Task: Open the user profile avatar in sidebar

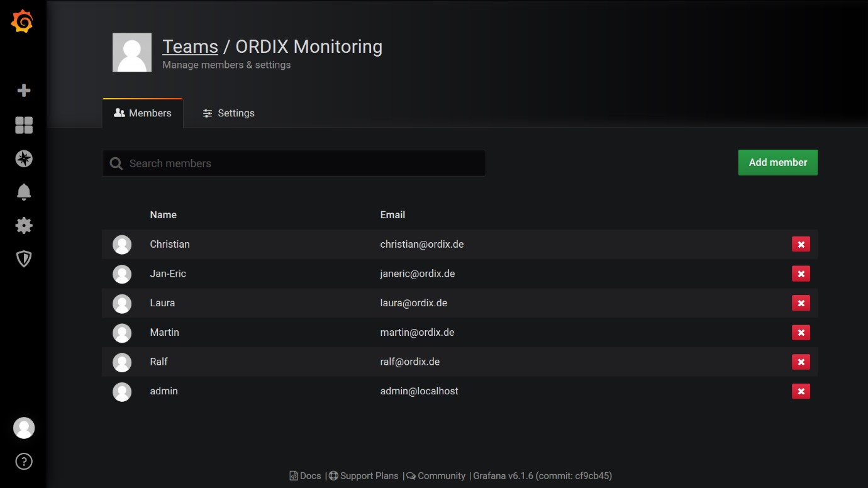Action: [24, 428]
